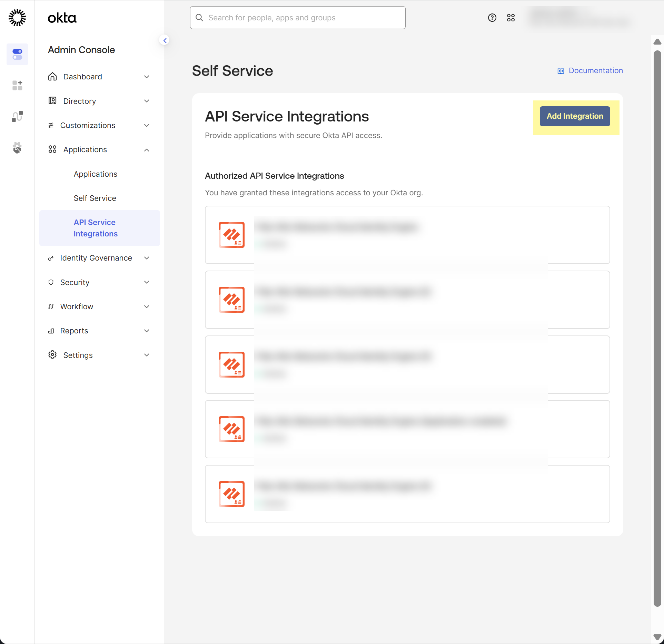Focus the people, apps and groups search field
This screenshot has width=664, height=644.
[298, 18]
